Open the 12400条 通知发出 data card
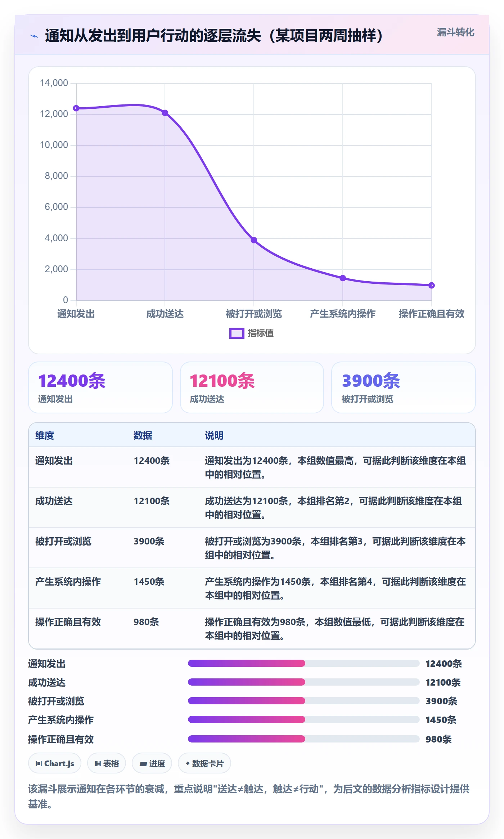 (100, 387)
